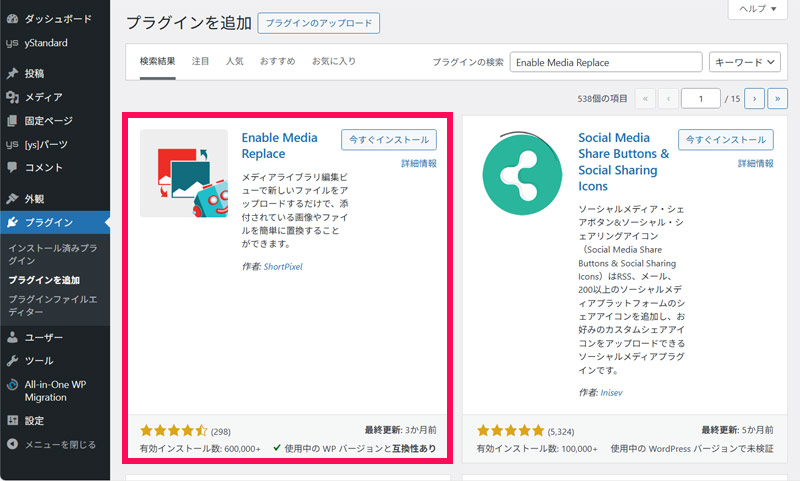Select プラグインを追加 submenu item

(44, 280)
